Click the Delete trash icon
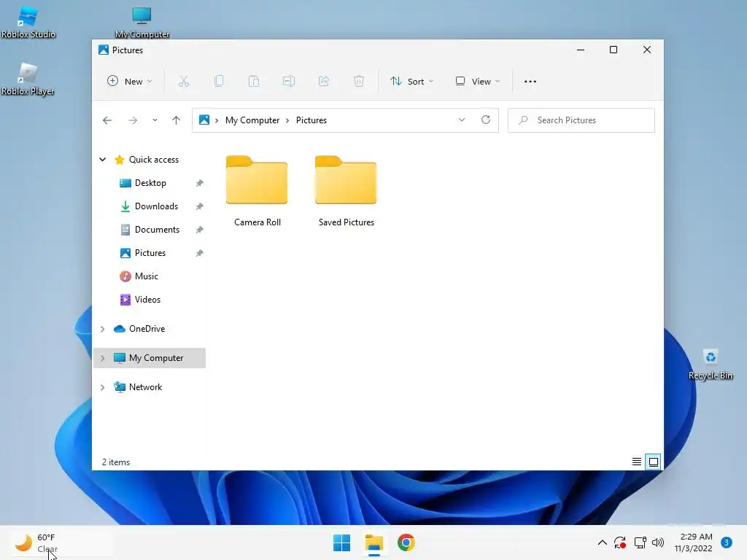Screen dimensions: 747x560 point(359,82)
